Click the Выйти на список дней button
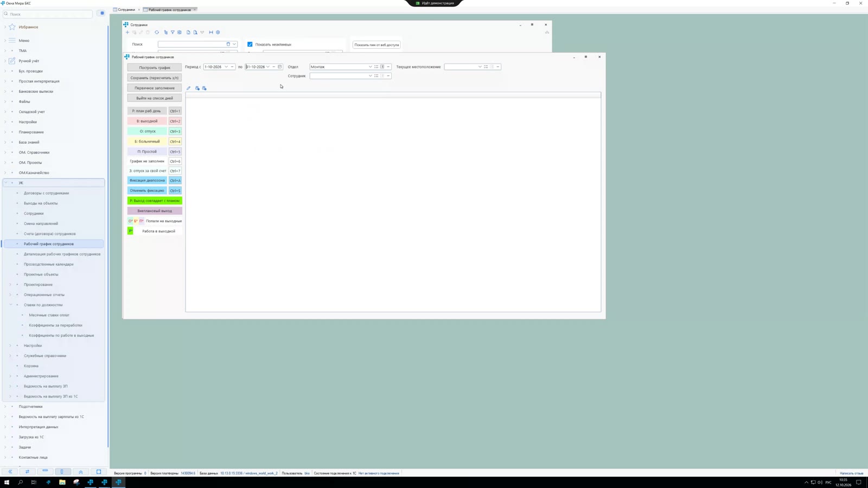 (x=155, y=98)
